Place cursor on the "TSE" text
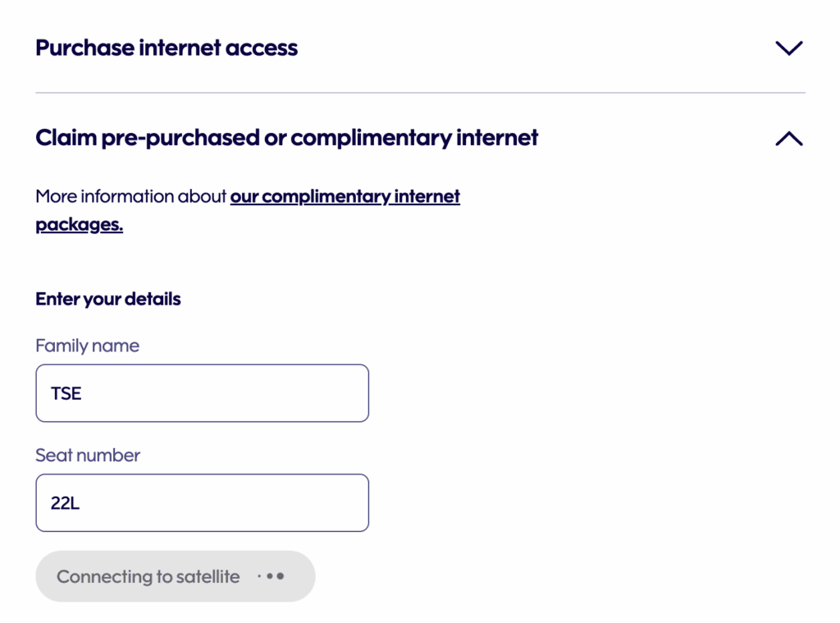Image resolution: width=840 pixels, height=623 pixels. [66, 394]
